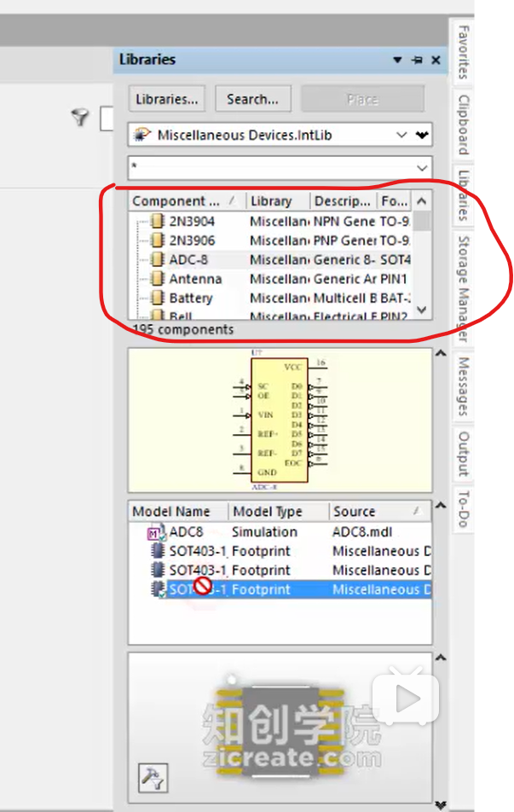Image resolution: width=514 pixels, height=812 pixels.
Task: Collapse the schematic symbol preview pane
Action: coord(441,353)
